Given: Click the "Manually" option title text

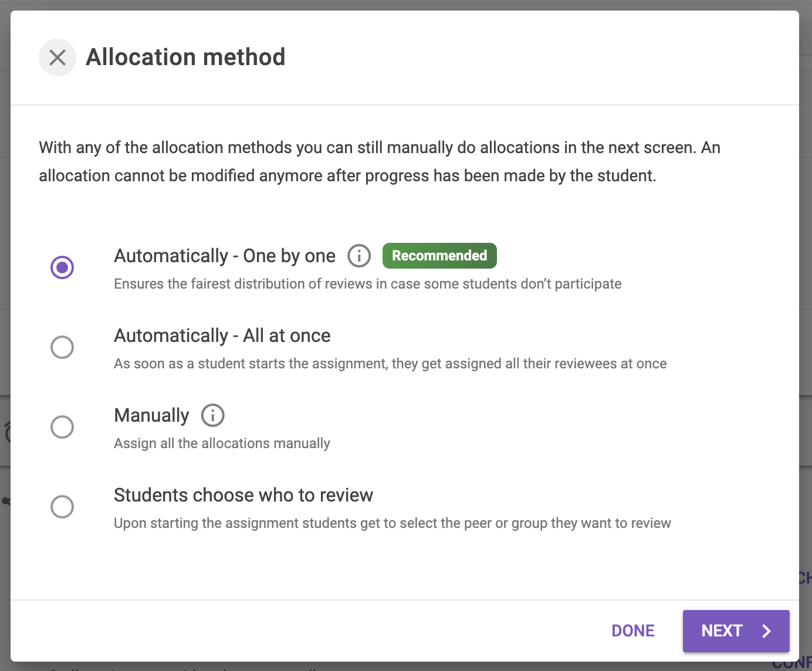Looking at the screenshot, I should coord(151,416).
